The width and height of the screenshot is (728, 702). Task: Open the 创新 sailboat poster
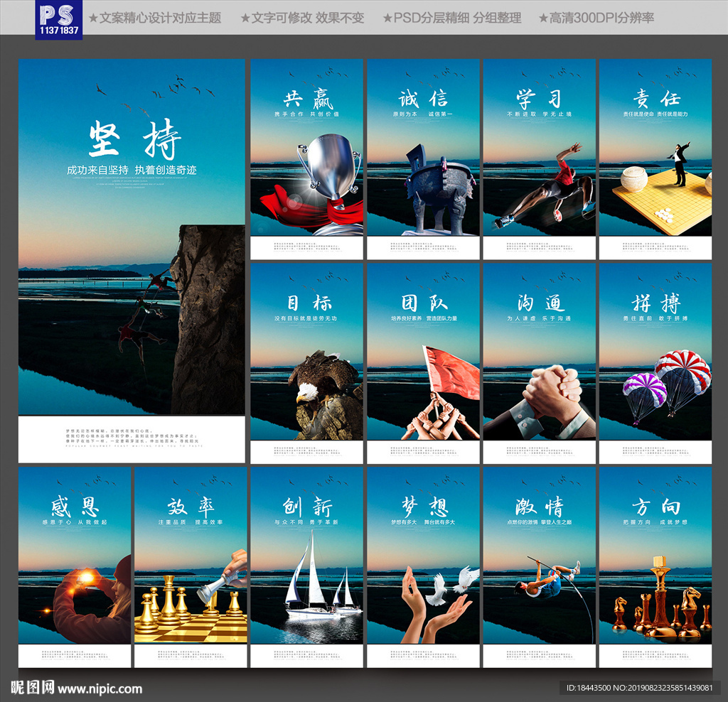pyautogui.click(x=306, y=568)
